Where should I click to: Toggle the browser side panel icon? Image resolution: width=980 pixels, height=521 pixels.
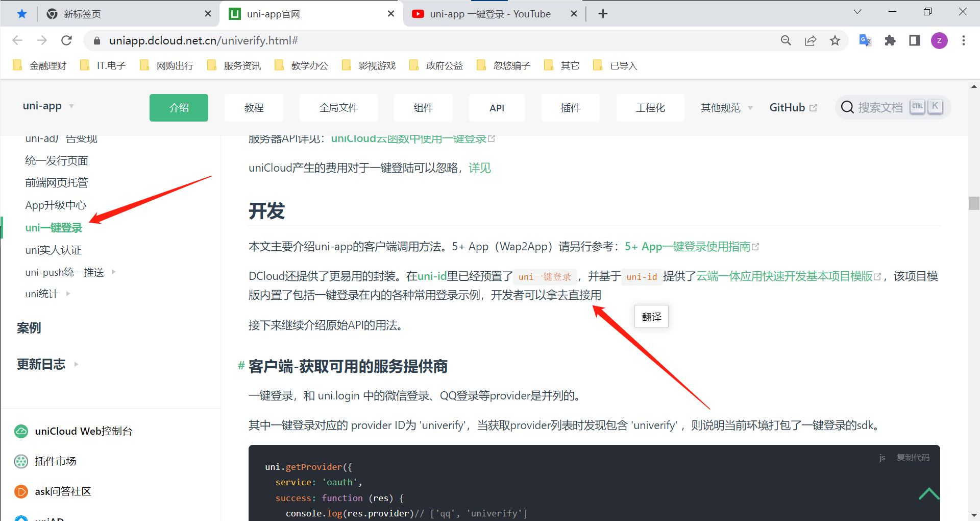coord(914,40)
